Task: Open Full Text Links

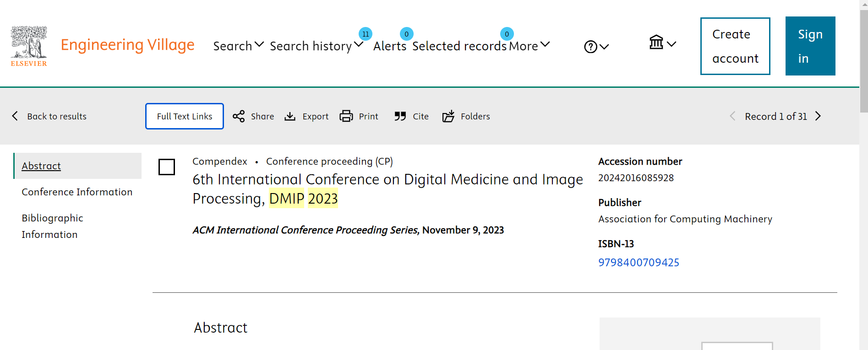Action: coord(185,116)
